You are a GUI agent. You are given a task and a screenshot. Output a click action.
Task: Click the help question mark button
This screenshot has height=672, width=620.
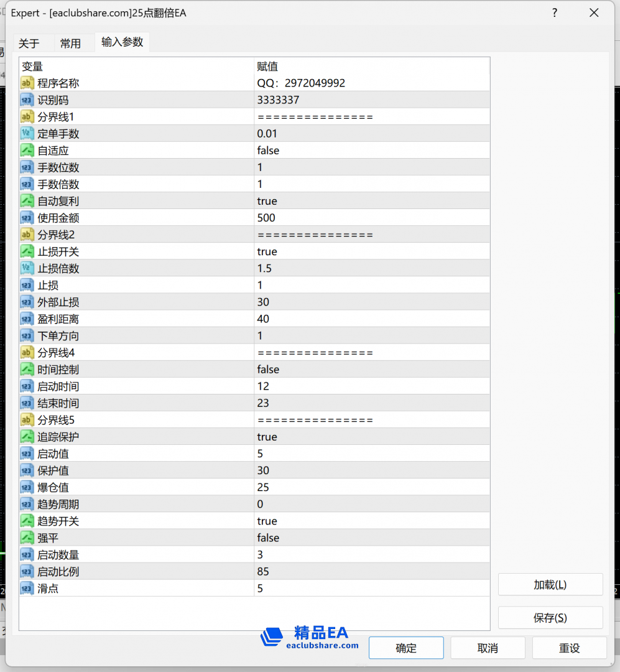click(x=554, y=13)
